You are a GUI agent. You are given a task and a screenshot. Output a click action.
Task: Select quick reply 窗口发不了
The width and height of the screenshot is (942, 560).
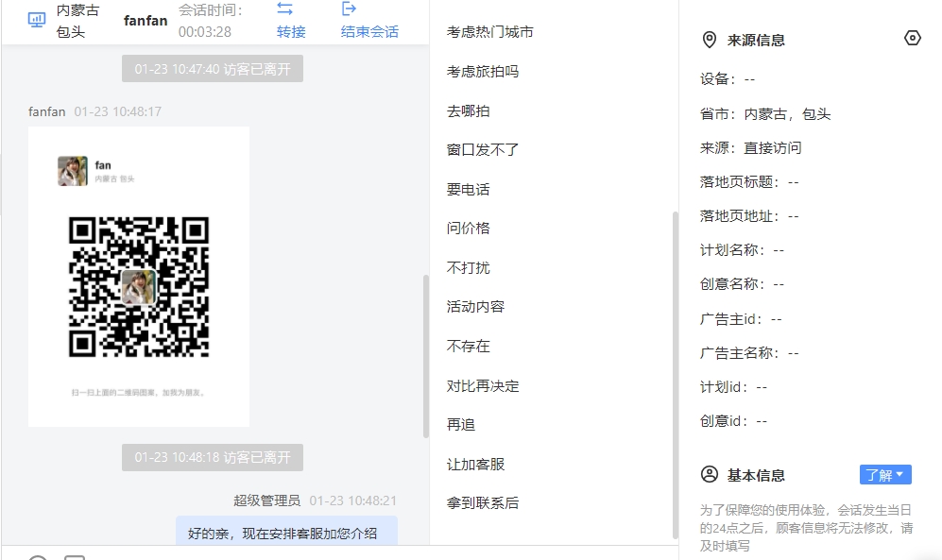pos(483,150)
